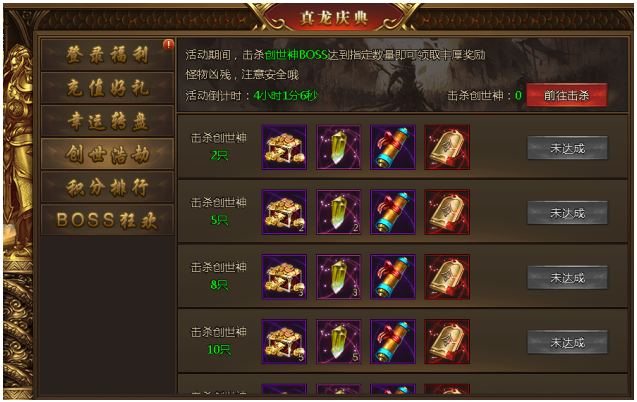Click the golden token in the 2只 row
The width and height of the screenshot is (637, 402).
[x=447, y=147]
